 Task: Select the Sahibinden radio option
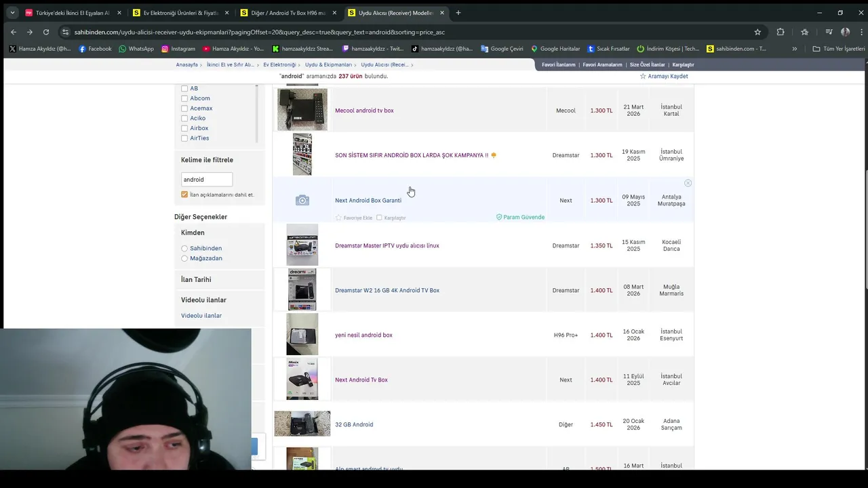pos(184,248)
